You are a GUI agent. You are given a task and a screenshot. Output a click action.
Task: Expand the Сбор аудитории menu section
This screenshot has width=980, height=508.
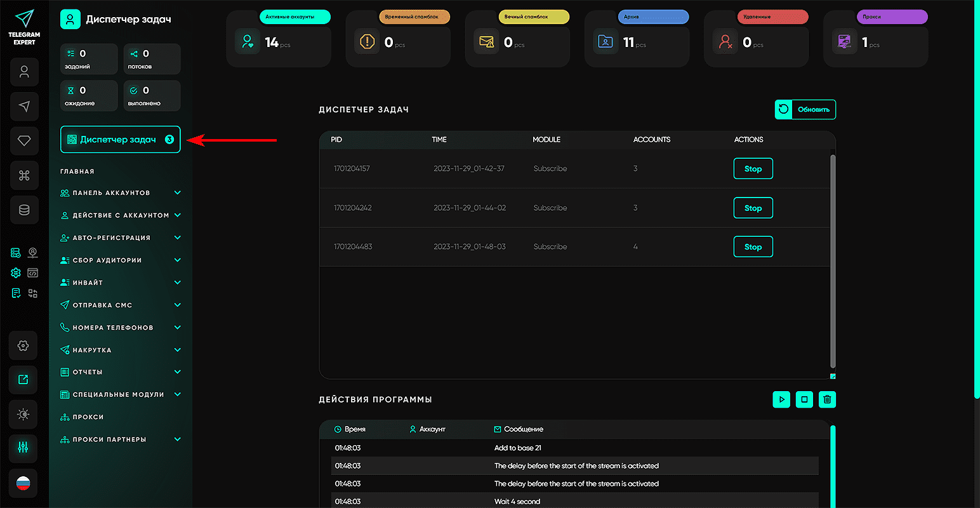tap(120, 260)
